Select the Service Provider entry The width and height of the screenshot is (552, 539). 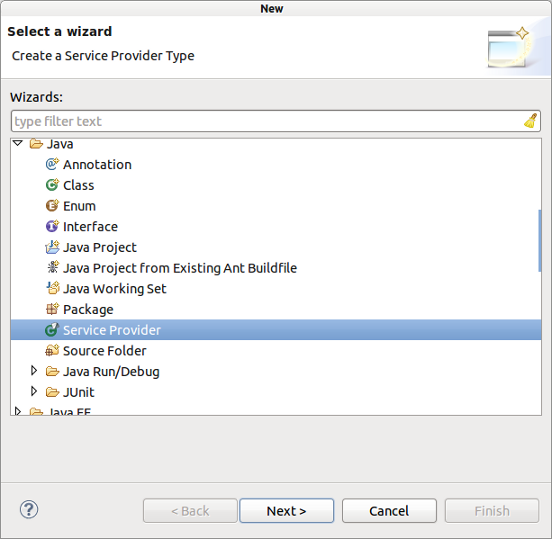click(276, 330)
